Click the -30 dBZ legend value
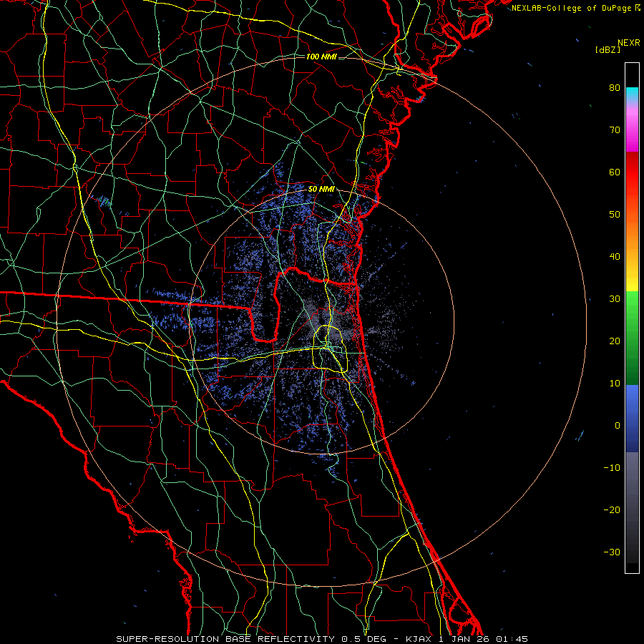 [x=612, y=552]
